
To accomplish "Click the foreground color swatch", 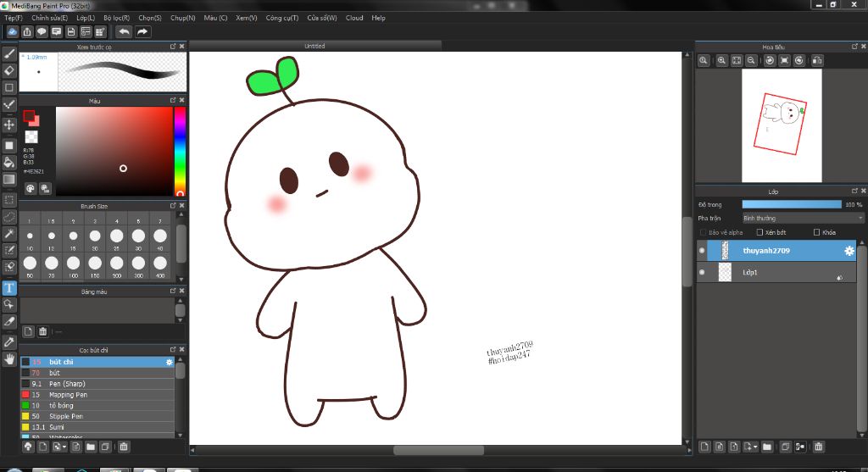I will pos(29,116).
